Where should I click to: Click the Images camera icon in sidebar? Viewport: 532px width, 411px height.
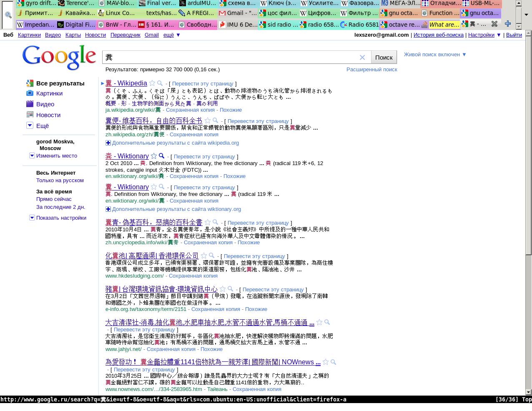30,93
